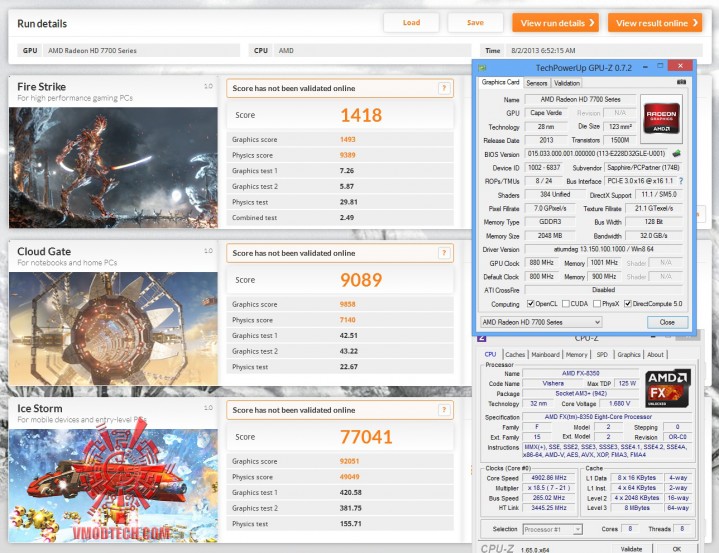Click the OK button in CPU-Z
Screen dimensions: 719x553
(x=677, y=548)
